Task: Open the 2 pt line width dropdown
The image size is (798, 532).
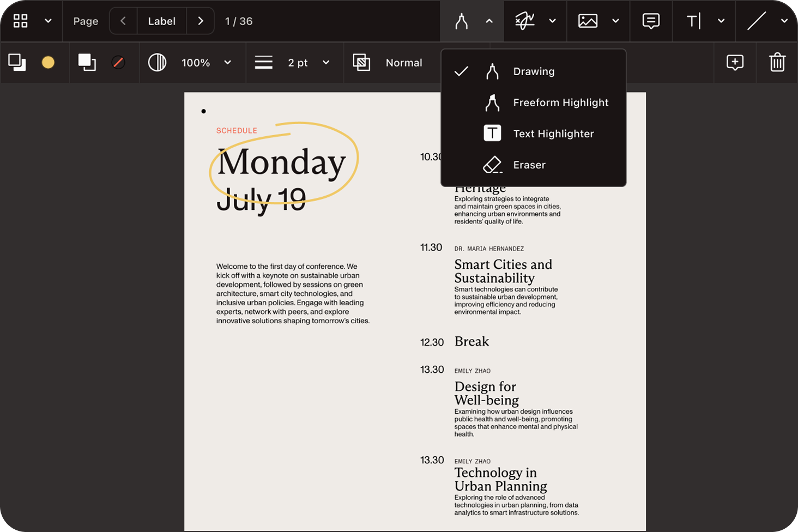Action: coord(326,63)
